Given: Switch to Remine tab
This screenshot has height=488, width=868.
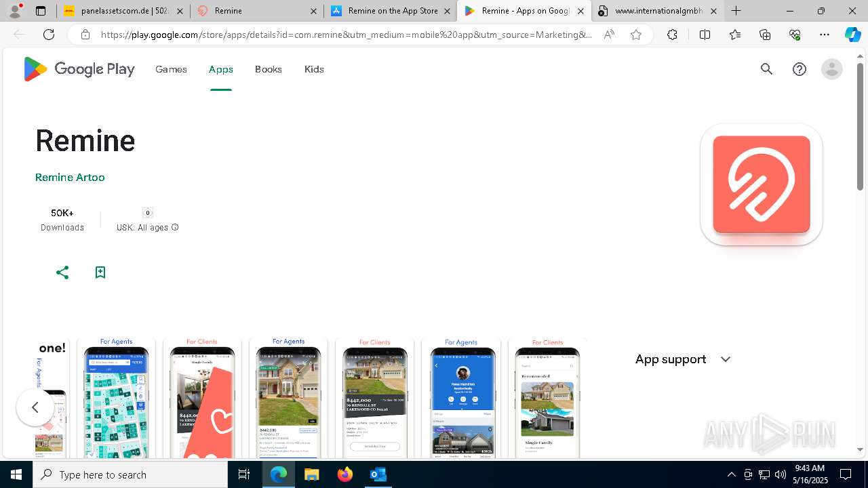Looking at the screenshot, I should tap(256, 11).
